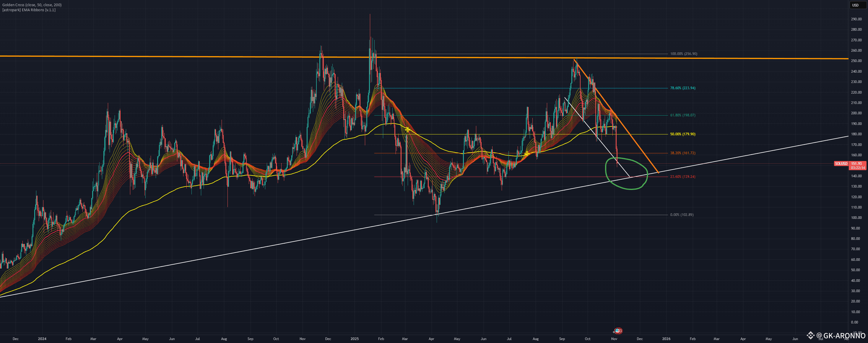Click the 0.00% (102.89) Fibonacci label
The width and height of the screenshot is (868, 343).
click(681, 214)
